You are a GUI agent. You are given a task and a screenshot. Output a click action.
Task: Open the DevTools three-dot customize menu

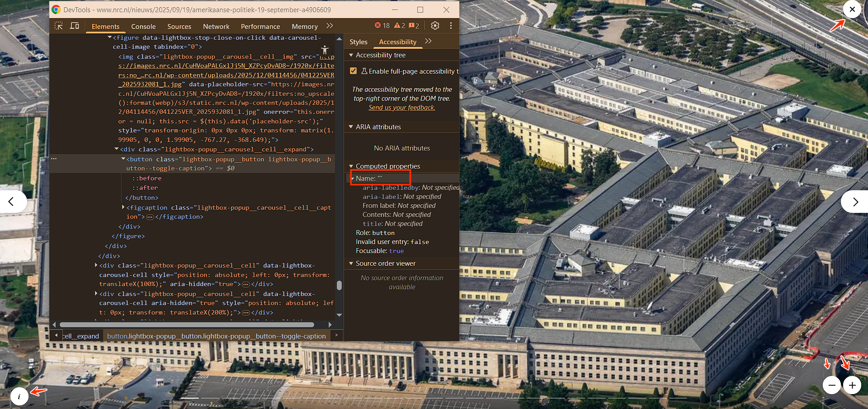[451, 26]
